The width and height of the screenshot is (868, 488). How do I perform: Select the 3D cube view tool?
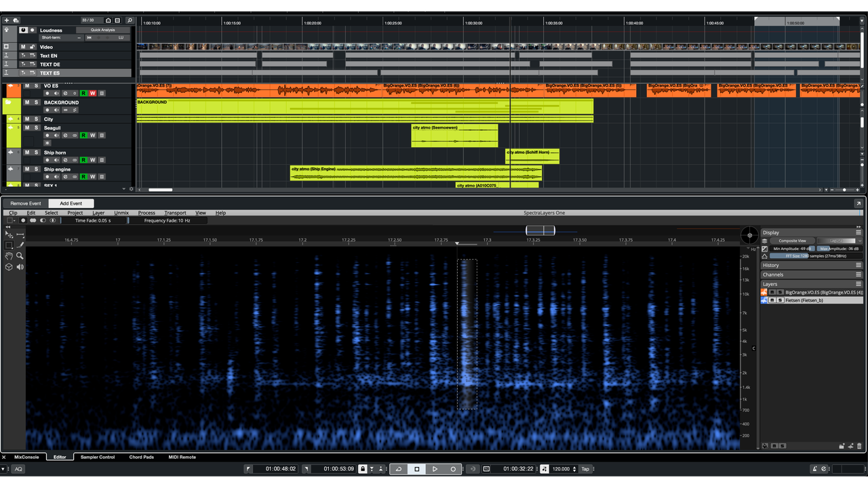point(9,266)
